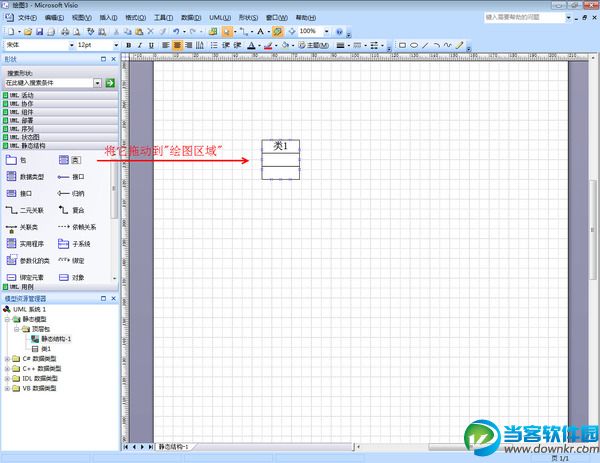600x463 pixels.
Task: Open the 100% zoom level dropdown
Action: tap(326, 31)
